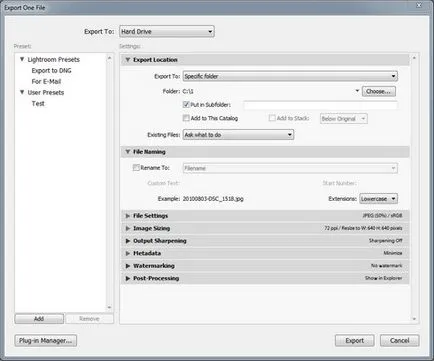434x361 pixels.
Task: Expand the Image Sizing section
Action: [127, 229]
